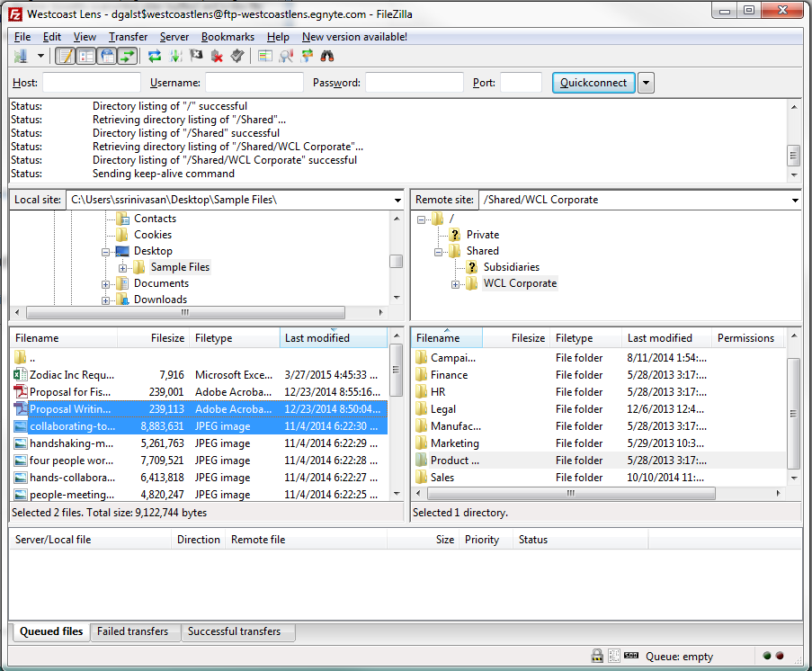This screenshot has height=671, width=812.
Task: Toggle the transfer queue display
Action: click(128, 56)
